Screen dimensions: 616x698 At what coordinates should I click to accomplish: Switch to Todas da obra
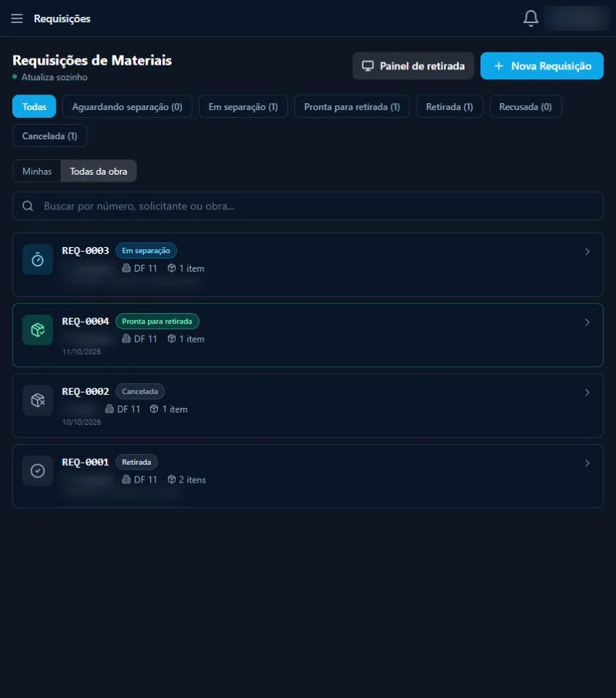click(x=99, y=171)
